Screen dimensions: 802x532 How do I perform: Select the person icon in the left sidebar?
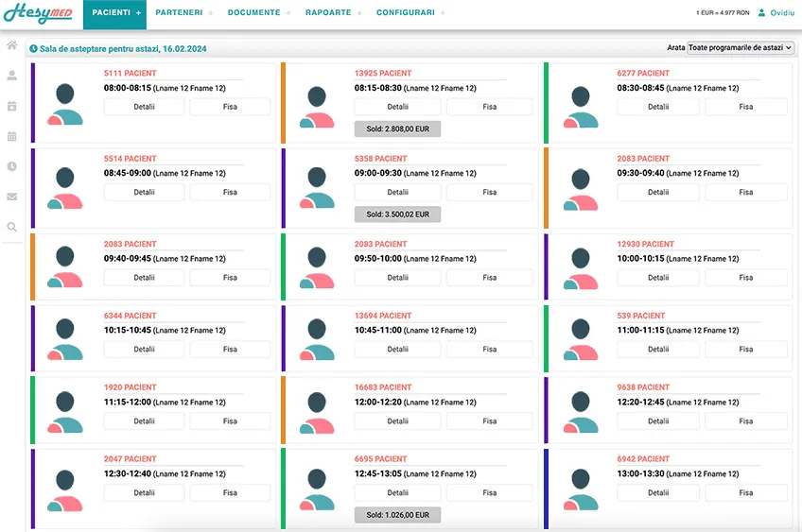[11, 76]
